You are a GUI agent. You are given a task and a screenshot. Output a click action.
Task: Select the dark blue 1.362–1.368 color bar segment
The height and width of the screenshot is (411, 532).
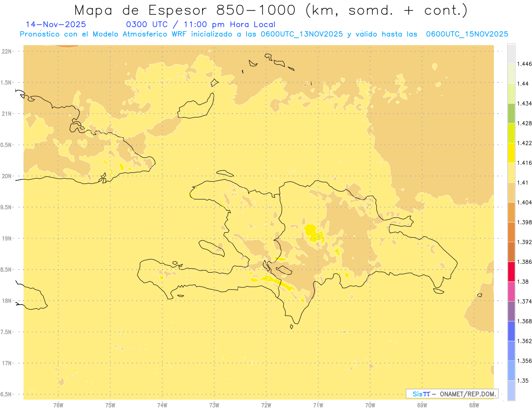pos(511,331)
